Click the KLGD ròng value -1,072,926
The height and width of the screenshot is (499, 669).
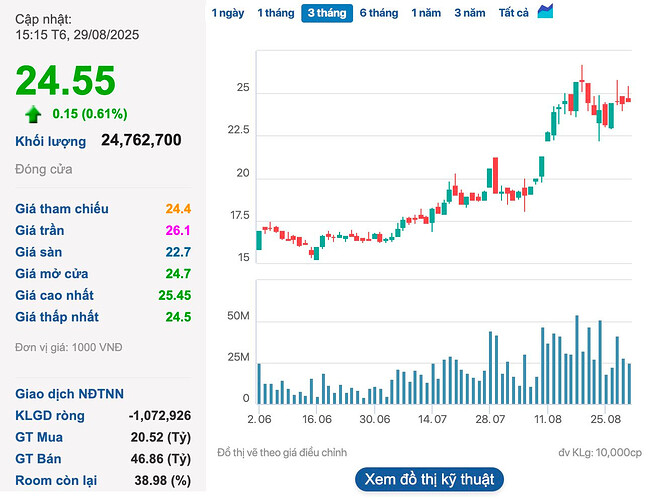pyautogui.click(x=160, y=415)
